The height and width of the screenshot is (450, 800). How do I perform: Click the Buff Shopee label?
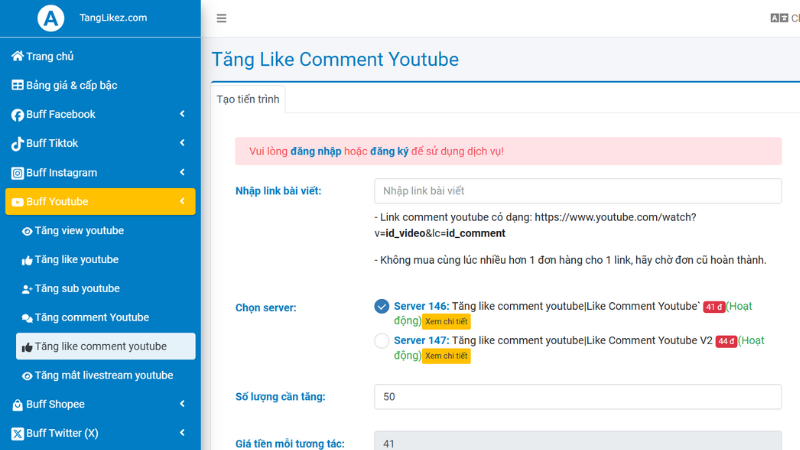click(x=56, y=404)
